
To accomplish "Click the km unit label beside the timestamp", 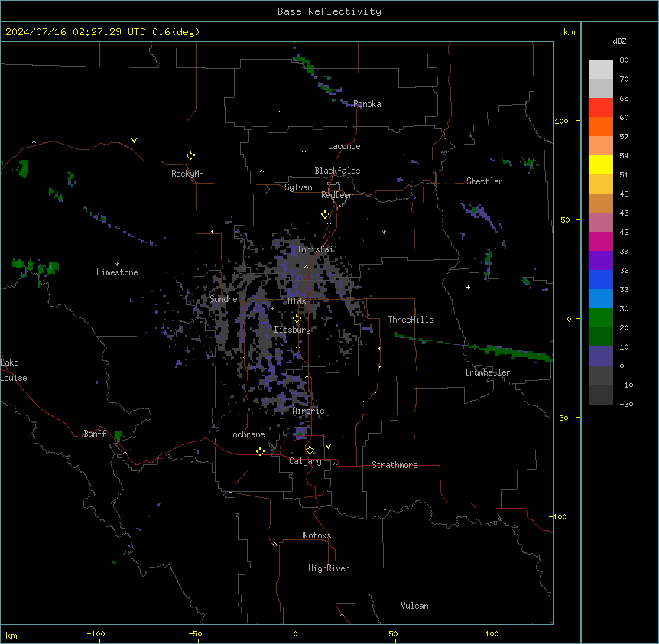I will tap(570, 32).
